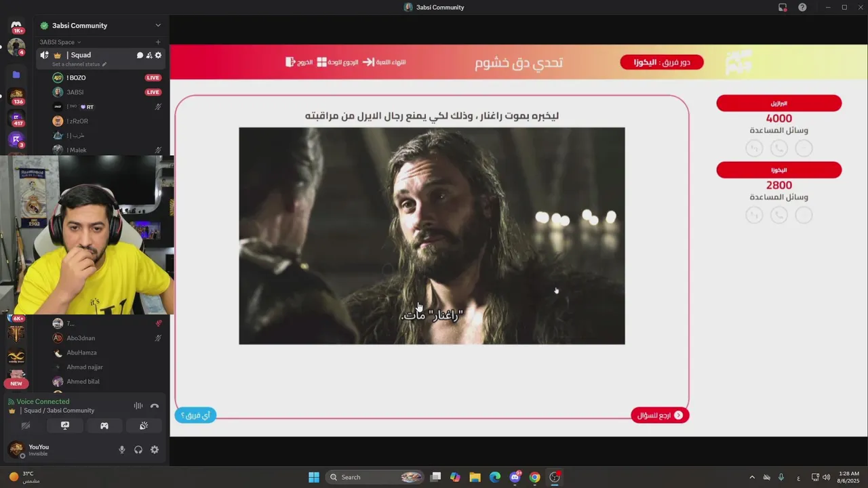
Task: Open Discord Help question mark icon
Action: pyautogui.click(x=802, y=7)
